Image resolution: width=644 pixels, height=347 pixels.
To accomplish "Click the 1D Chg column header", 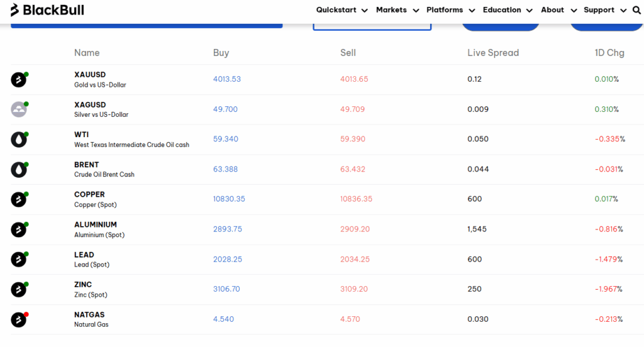I will (x=609, y=53).
